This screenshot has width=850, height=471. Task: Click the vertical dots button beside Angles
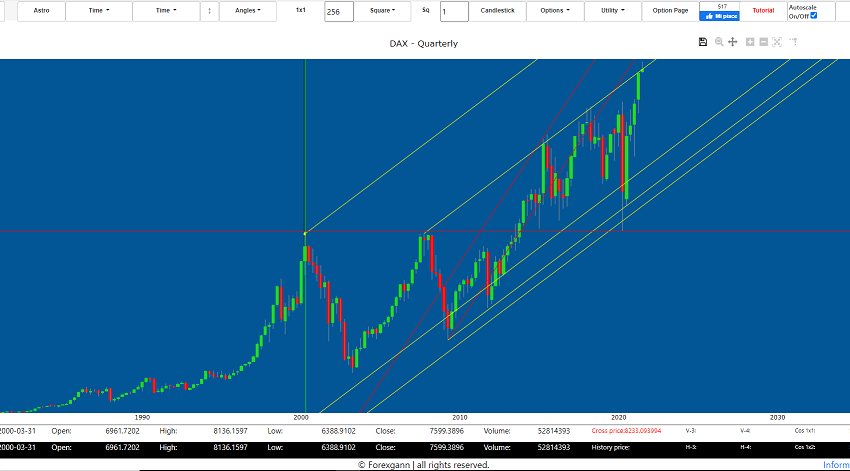tap(208, 11)
